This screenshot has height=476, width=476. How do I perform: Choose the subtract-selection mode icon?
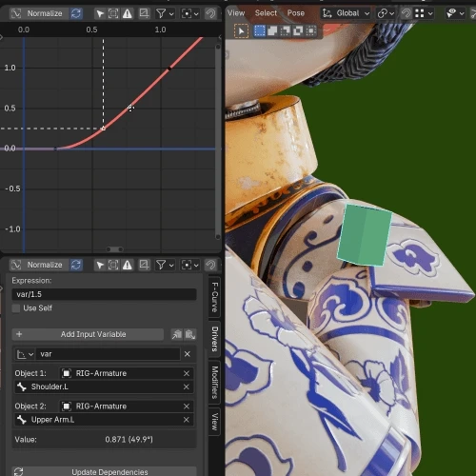285,30
